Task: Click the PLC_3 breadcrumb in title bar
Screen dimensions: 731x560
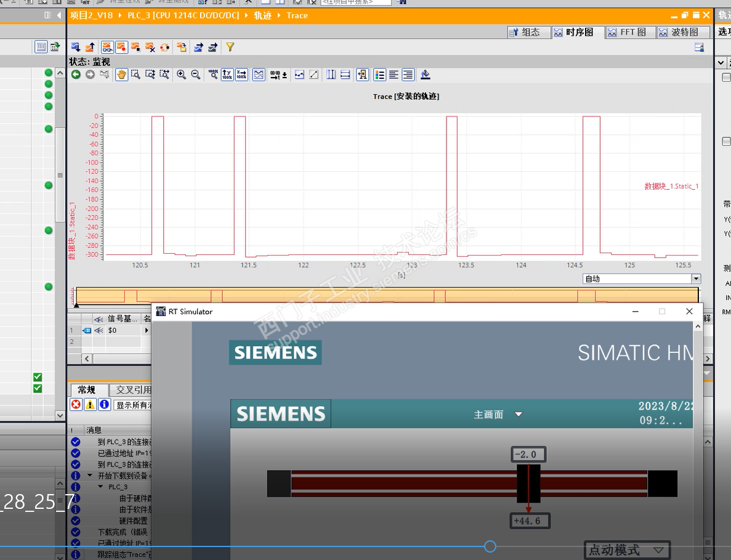Action: pos(184,15)
